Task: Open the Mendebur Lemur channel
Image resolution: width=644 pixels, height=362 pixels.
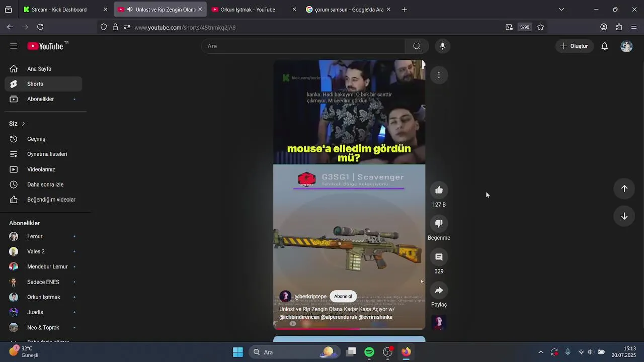Action: [x=43, y=267]
